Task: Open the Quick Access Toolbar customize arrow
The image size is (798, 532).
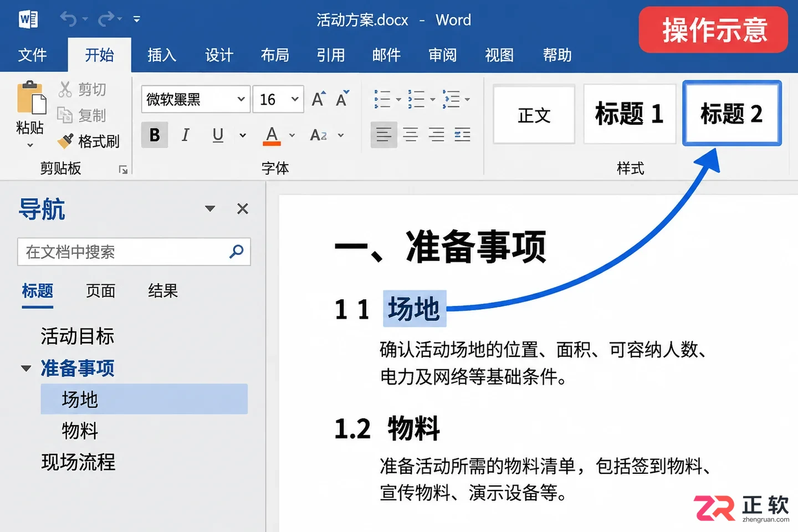Action: [136, 19]
